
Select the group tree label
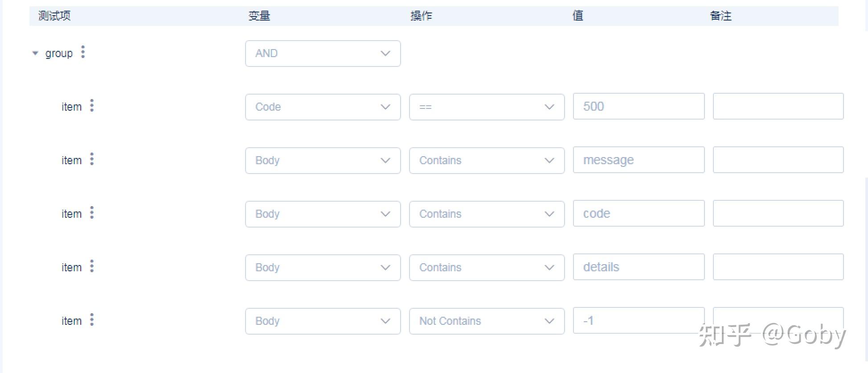click(x=59, y=54)
